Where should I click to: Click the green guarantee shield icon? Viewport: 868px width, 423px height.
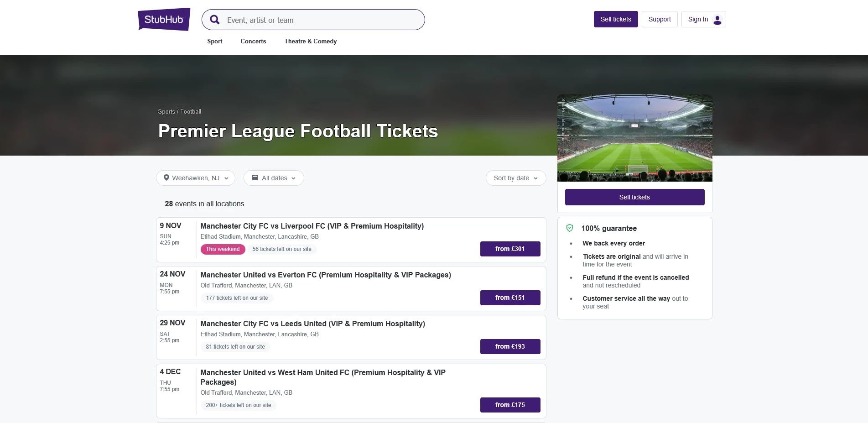[570, 227]
